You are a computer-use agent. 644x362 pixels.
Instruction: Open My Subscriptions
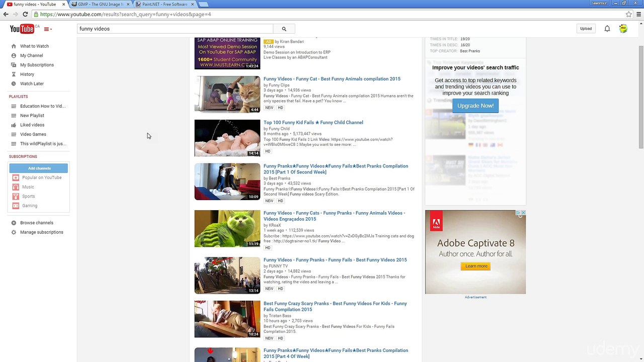click(37, 65)
